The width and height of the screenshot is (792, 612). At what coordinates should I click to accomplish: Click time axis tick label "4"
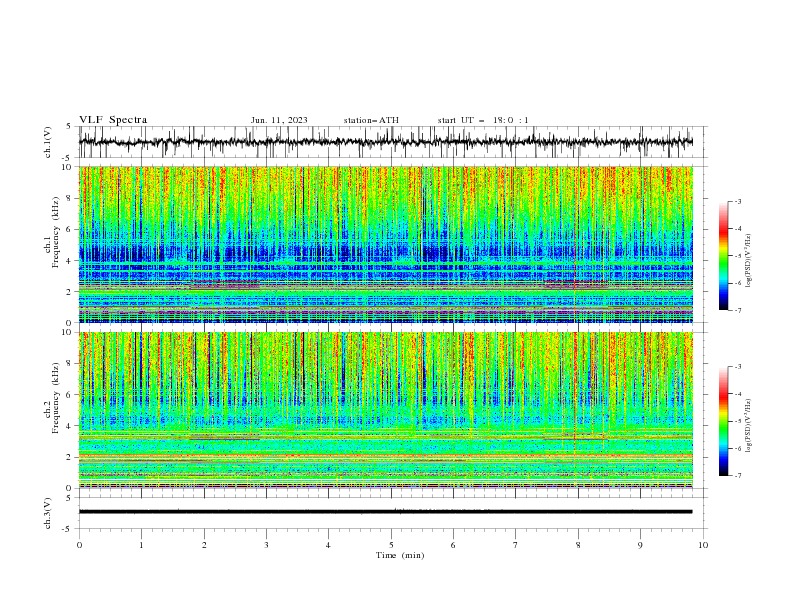328,545
